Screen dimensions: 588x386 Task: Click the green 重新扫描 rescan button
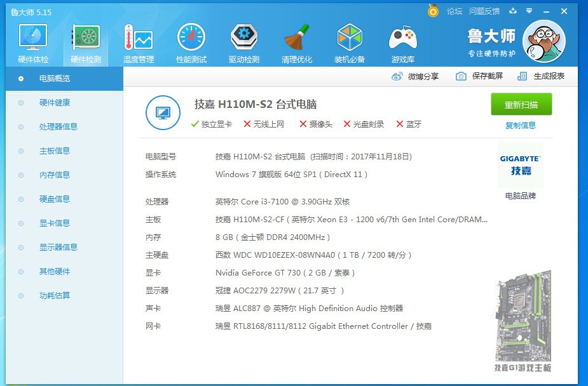[x=521, y=105]
